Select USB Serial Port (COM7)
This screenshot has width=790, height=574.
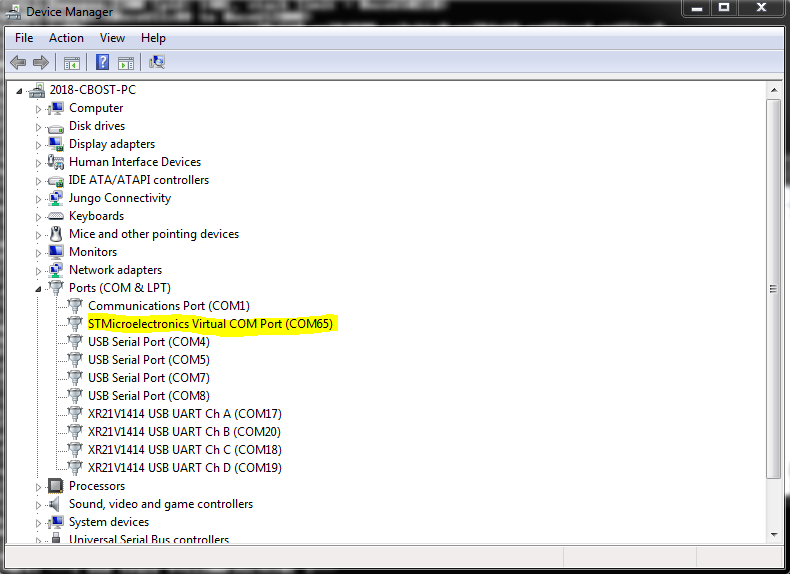pos(149,378)
